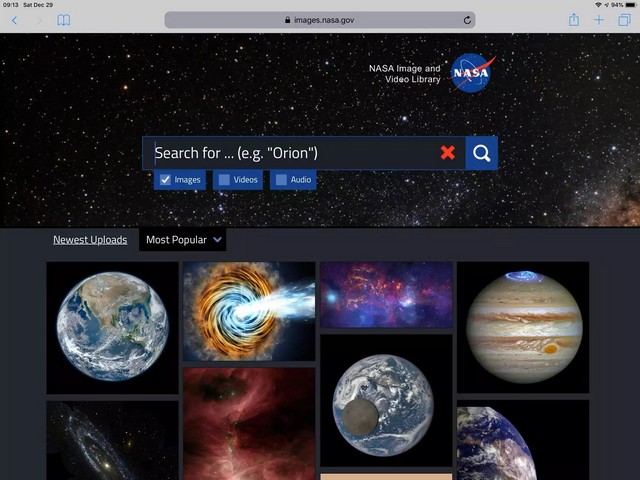
Task: Go back using Safari back arrow
Action: click(14, 20)
